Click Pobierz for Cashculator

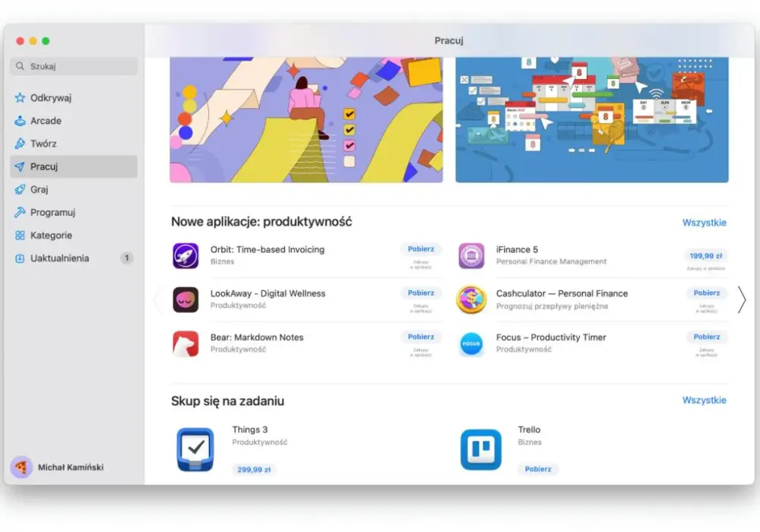(x=707, y=293)
